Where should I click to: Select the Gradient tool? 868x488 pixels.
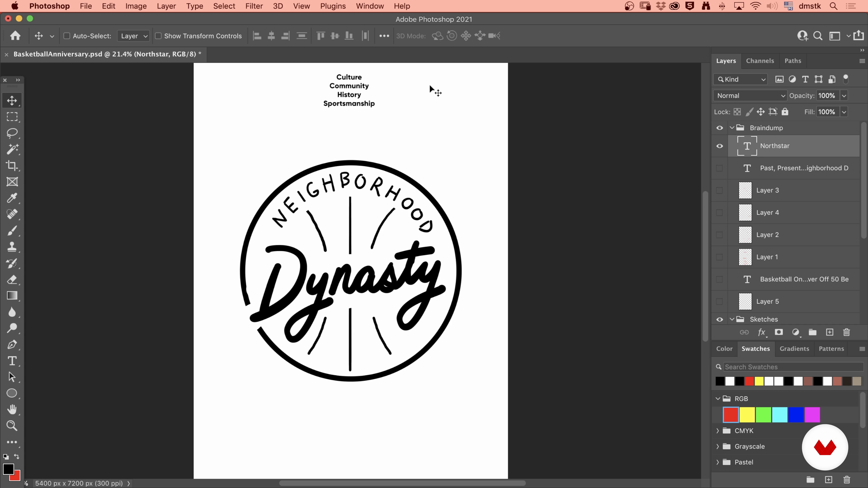pos(12,296)
